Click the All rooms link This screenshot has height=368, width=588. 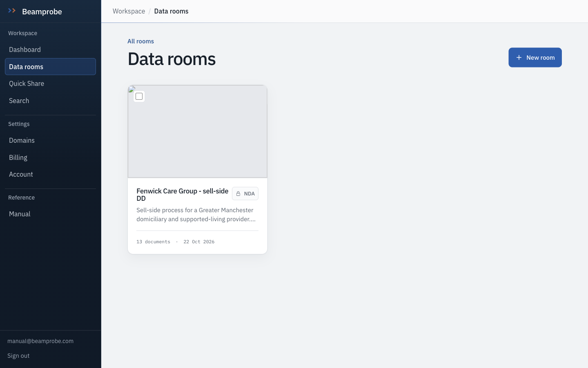(140, 41)
